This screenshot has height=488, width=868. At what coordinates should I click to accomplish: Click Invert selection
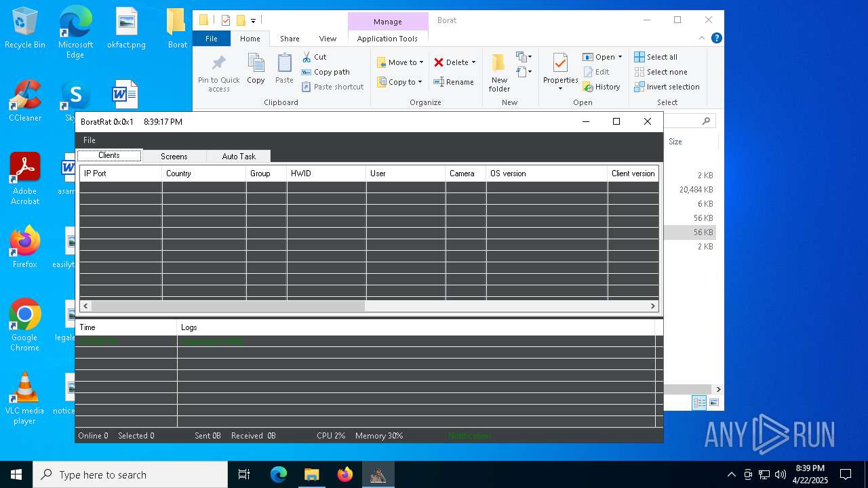pos(667,87)
